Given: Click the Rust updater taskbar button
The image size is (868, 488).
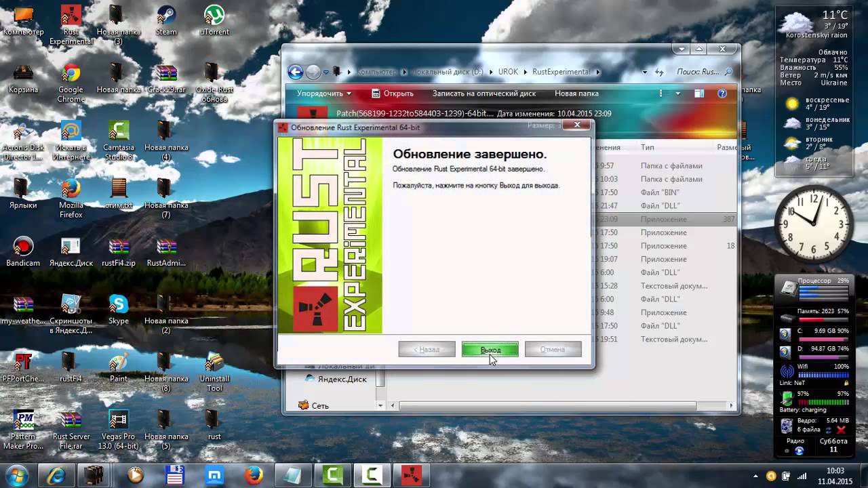Looking at the screenshot, I should [x=410, y=475].
